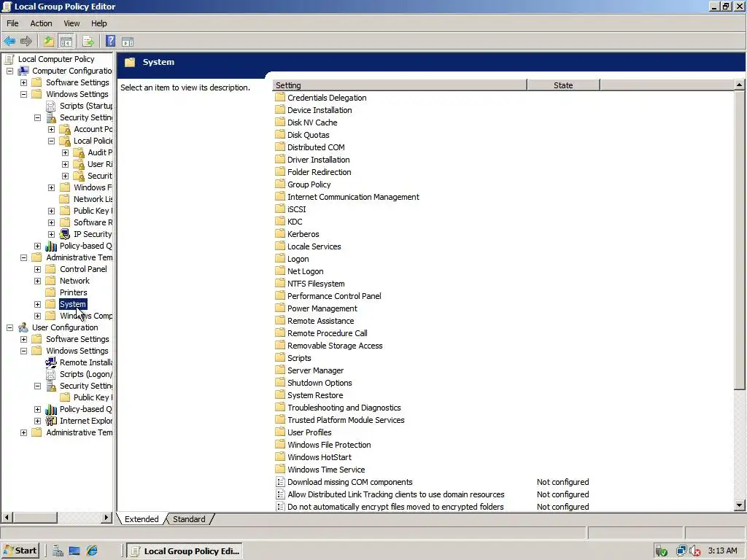Select Computer Configuration in the tree

(72, 71)
